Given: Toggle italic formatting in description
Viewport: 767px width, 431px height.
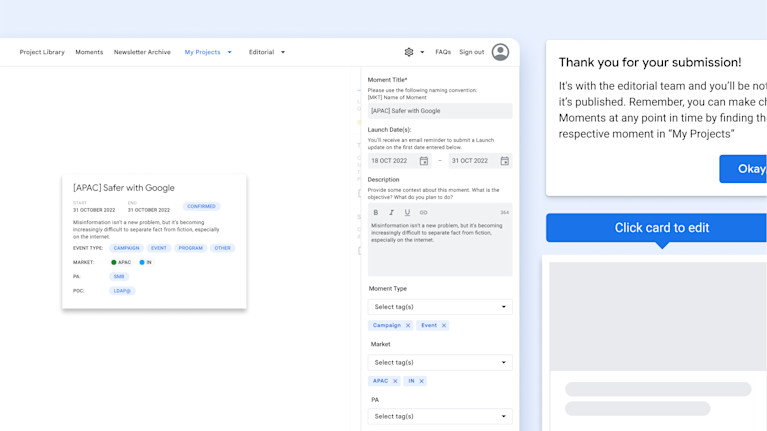Looking at the screenshot, I should tap(391, 212).
